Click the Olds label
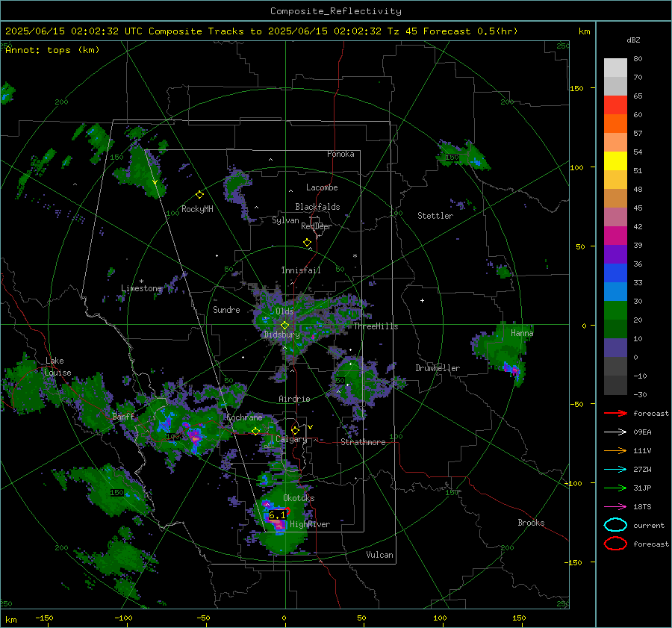This screenshot has width=672, height=628. point(284,311)
